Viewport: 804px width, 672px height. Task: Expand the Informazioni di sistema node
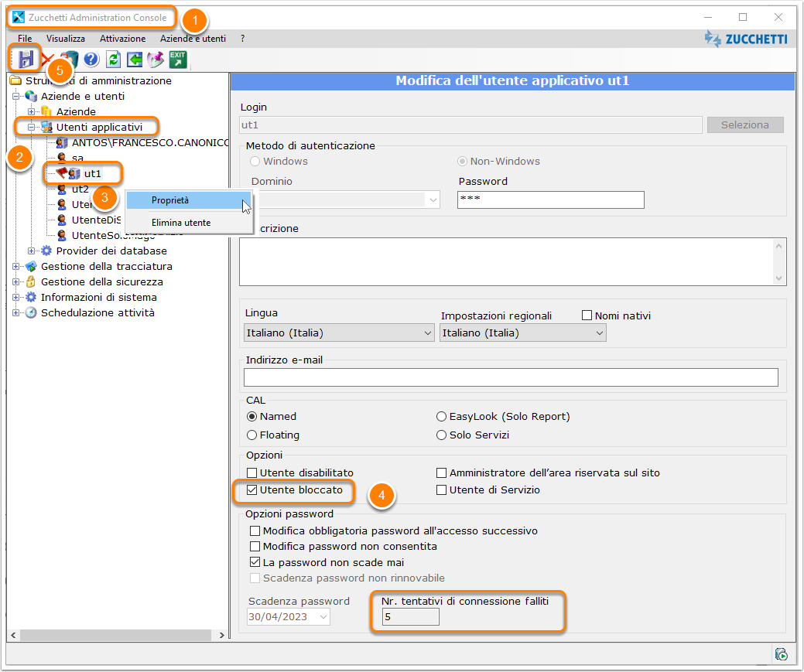pyautogui.click(x=16, y=297)
